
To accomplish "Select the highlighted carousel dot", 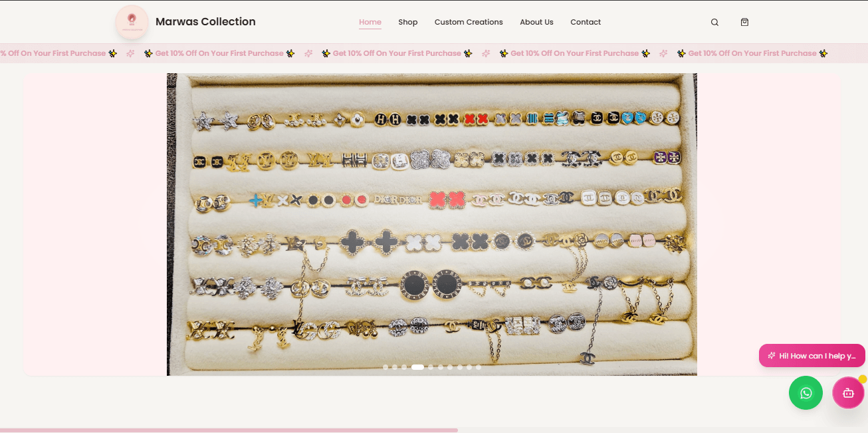I will (417, 366).
